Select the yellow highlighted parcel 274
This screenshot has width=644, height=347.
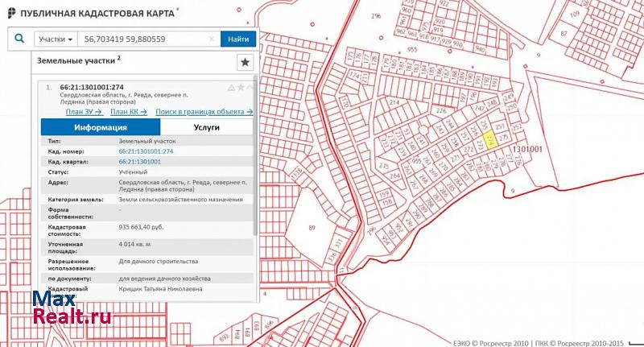coord(489,139)
